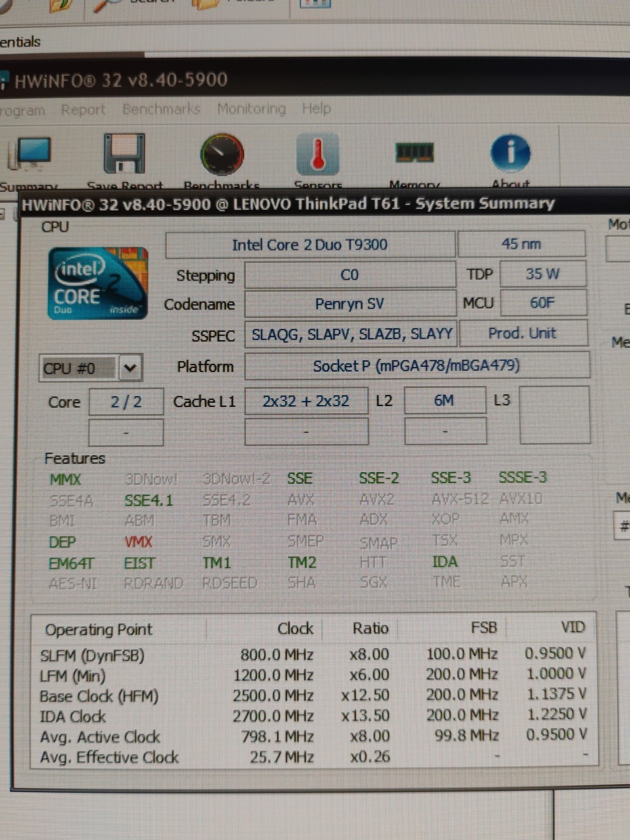Open the Help menu
Screen dimensions: 630x840
pyautogui.click(x=316, y=109)
